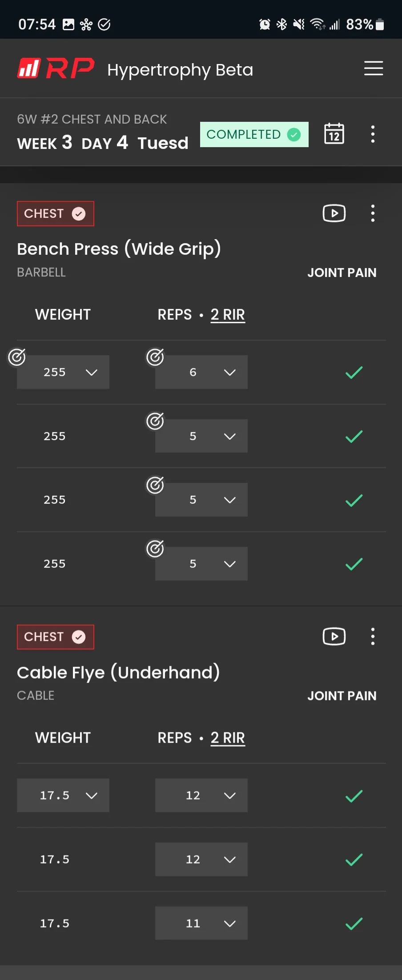Toggle last Bench Press set checkmark
This screenshot has width=402, height=980.
click(x=354, y=564)
